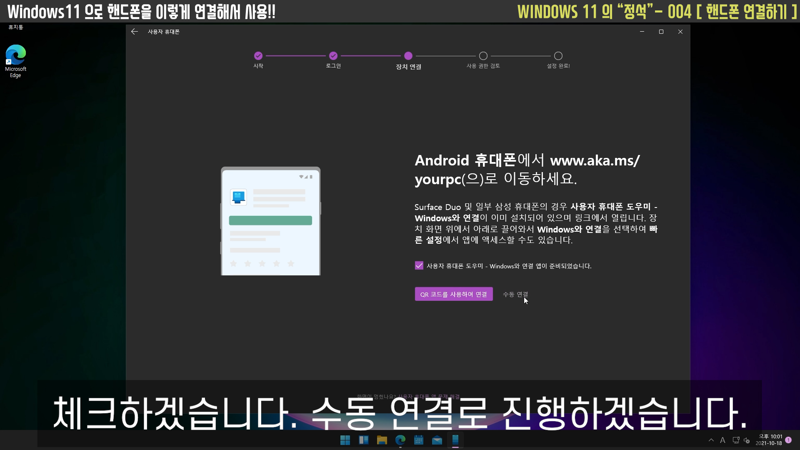Viewport: 800px width, 450px height.
Task: Click the '설정 완료!' step circle
Action: click(x=558, y=56)
